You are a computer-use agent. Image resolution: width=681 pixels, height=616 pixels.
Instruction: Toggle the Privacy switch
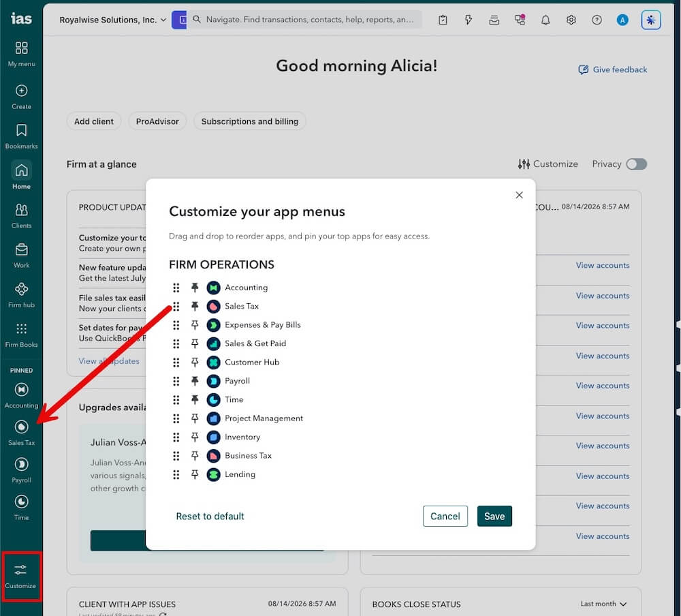(x=636, y=164)
